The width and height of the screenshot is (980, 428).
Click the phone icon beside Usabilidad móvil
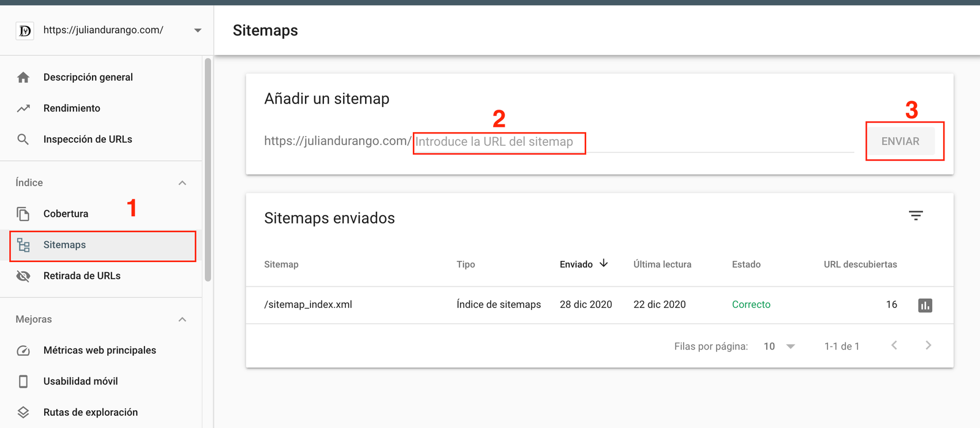23,381
